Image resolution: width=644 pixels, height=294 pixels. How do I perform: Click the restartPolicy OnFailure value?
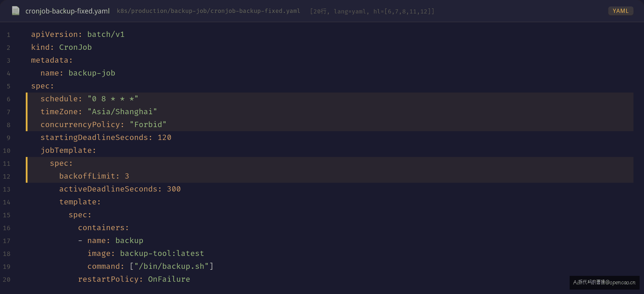click(x=169, y=279)
